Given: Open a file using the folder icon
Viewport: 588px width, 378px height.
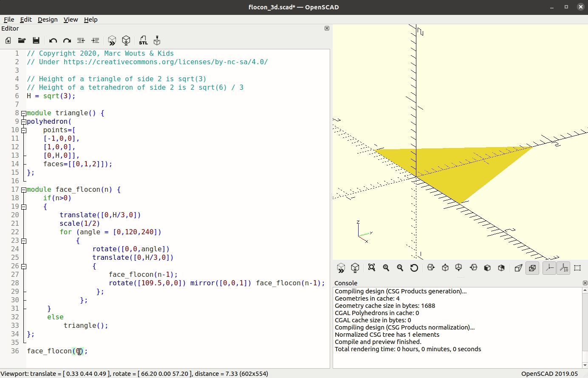Looking at the screenshot, I should (22, 40).
